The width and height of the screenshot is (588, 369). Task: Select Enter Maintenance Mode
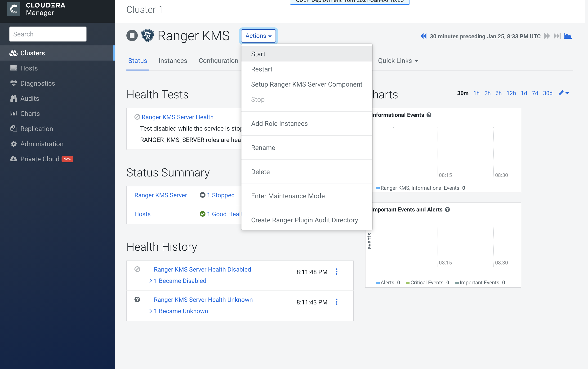[x=307, y=196]
